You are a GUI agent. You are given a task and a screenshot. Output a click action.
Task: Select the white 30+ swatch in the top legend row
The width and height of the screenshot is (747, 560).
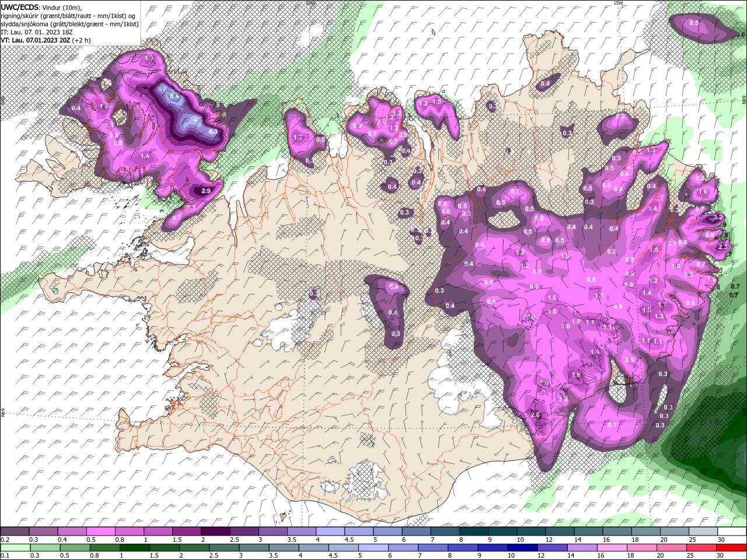(x=732, y=531)
